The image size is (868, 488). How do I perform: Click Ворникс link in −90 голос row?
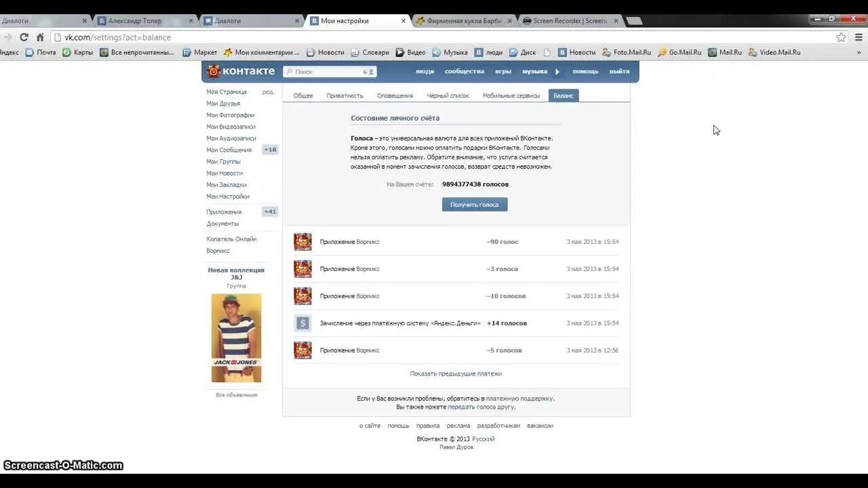click(x=368, y=242)
